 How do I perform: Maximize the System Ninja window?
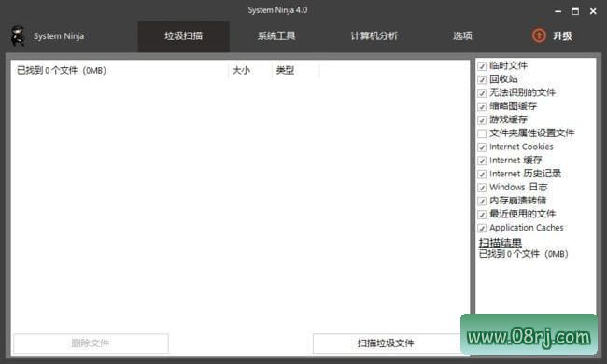pos(575,11)
